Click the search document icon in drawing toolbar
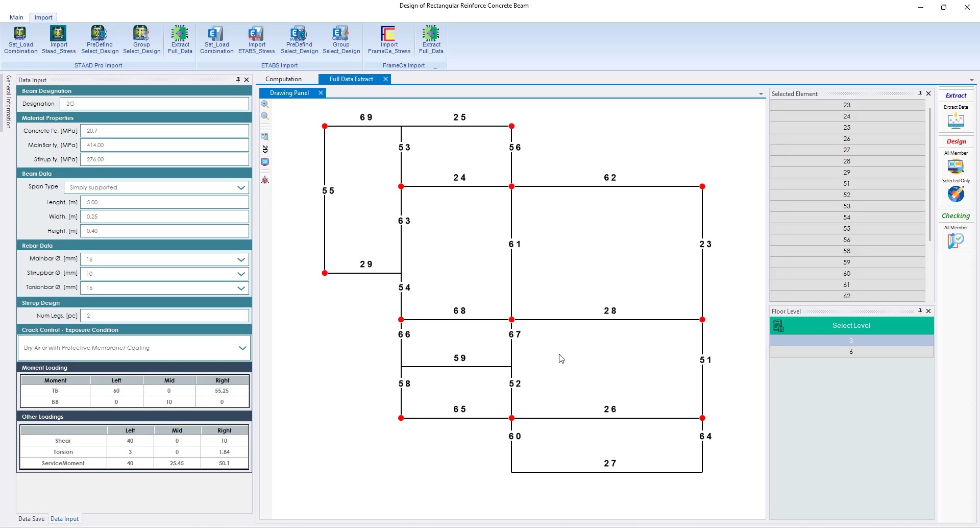This screenshot has width=980, height=528. tap(265, 136)
